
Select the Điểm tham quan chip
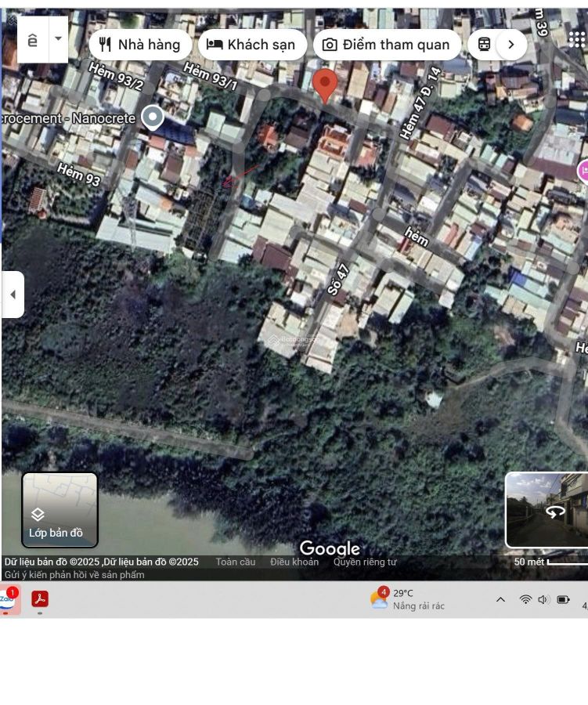(386, 45)
